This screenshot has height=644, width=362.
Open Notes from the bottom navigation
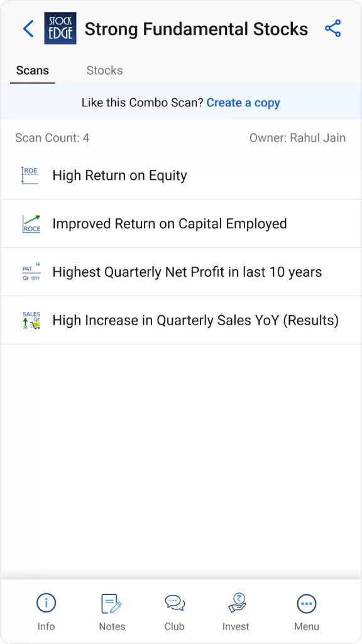coord(112,609)
